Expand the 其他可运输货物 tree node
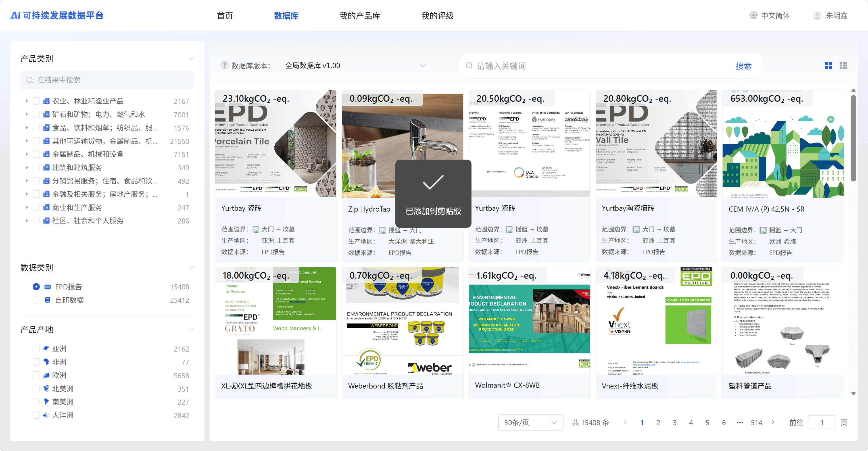The height and width of the screenshot is (451, 868). tap(27, 141)
